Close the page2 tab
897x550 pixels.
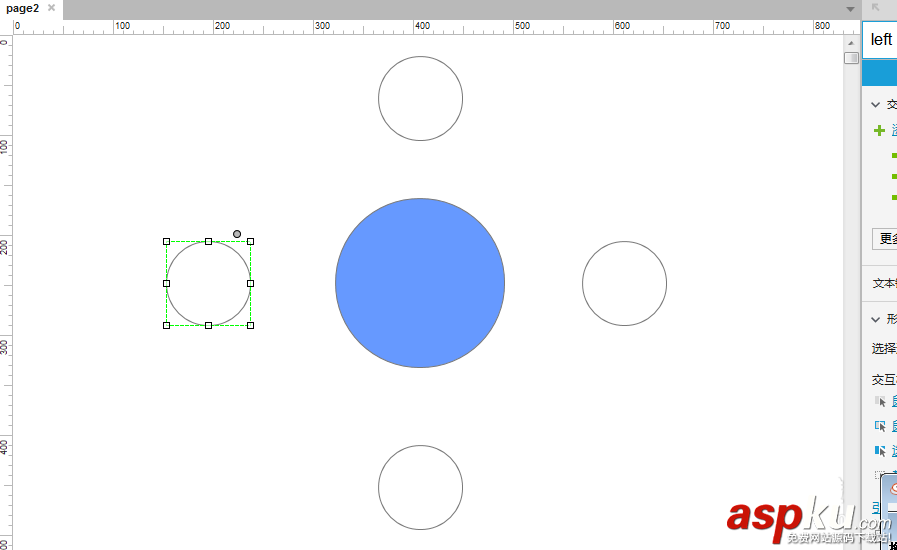[51, 8]
